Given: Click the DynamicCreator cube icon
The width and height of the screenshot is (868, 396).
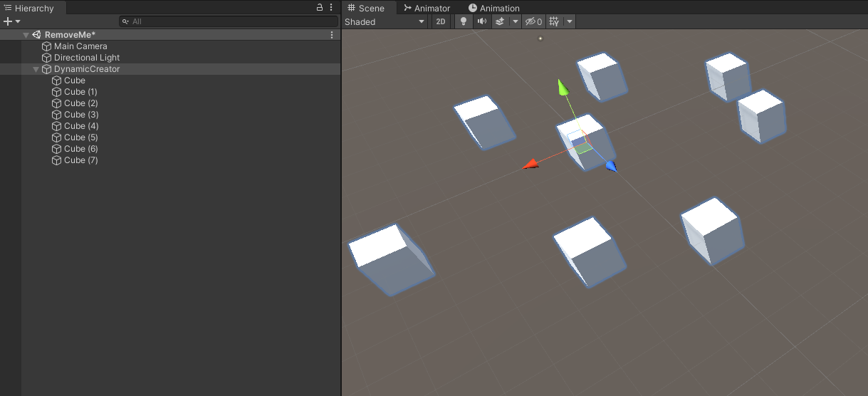Looking at the screenshot, I should click(46, 69).
